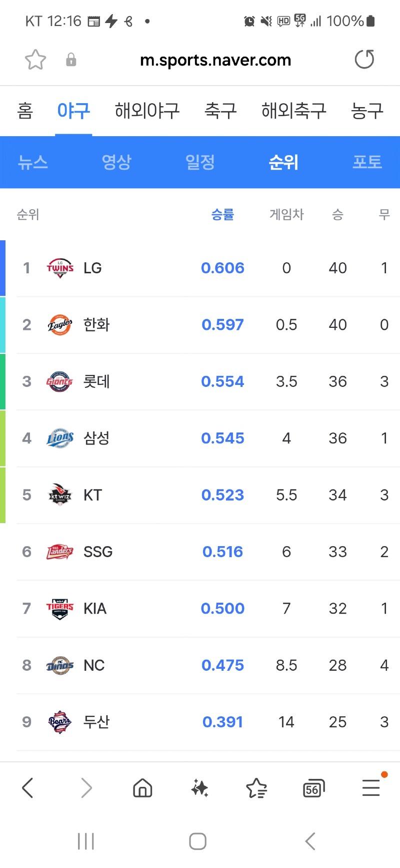Sort standings by 승률 column
The width and height of the screenshot is (400, 868).
click(x=222, y=215)
